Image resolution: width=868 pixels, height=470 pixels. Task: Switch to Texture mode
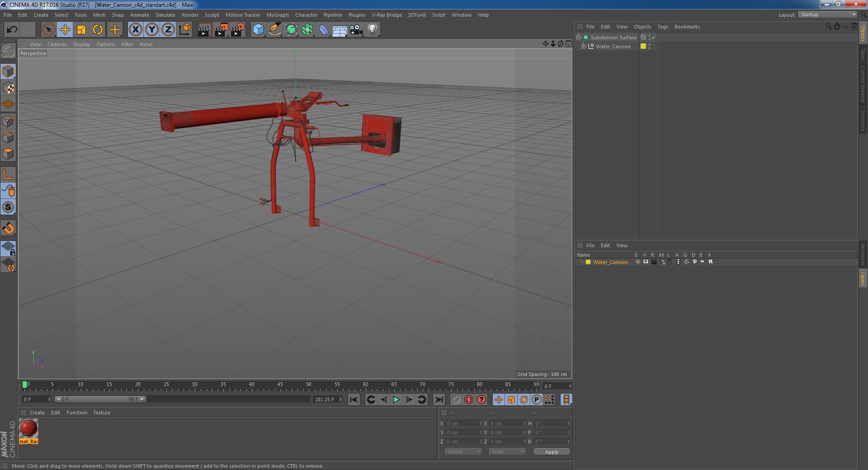coord(9,88)
